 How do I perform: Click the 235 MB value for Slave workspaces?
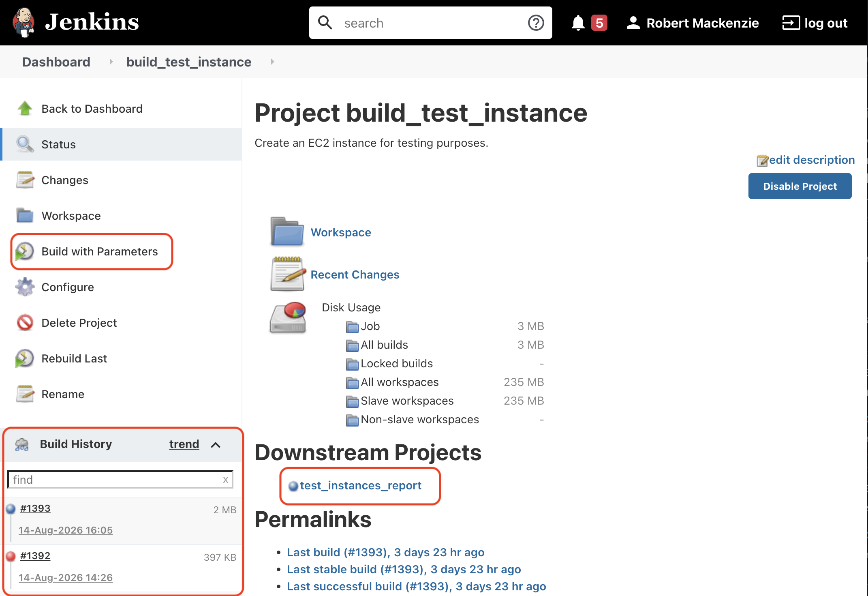point(524,401)
